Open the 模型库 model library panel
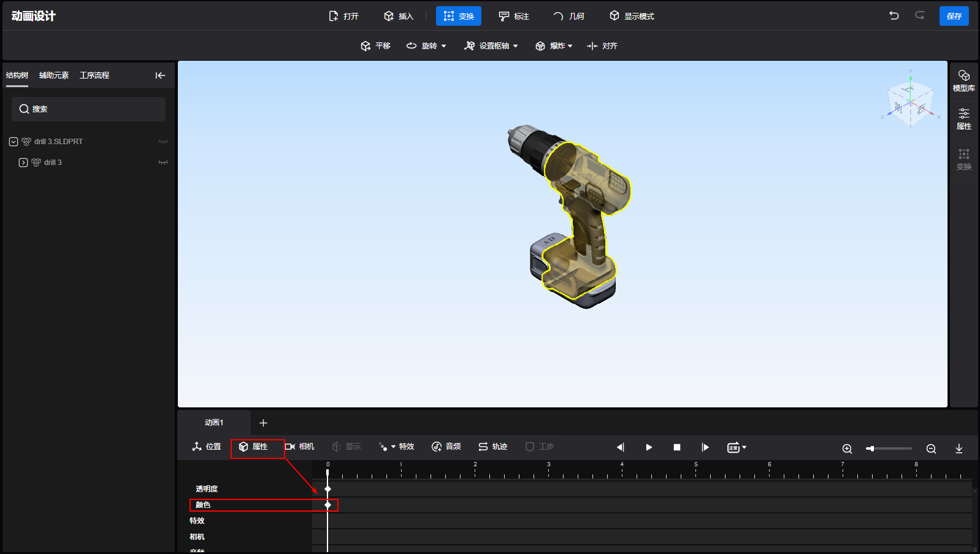This screenshot has height=554, width=980. pos(963,80)
